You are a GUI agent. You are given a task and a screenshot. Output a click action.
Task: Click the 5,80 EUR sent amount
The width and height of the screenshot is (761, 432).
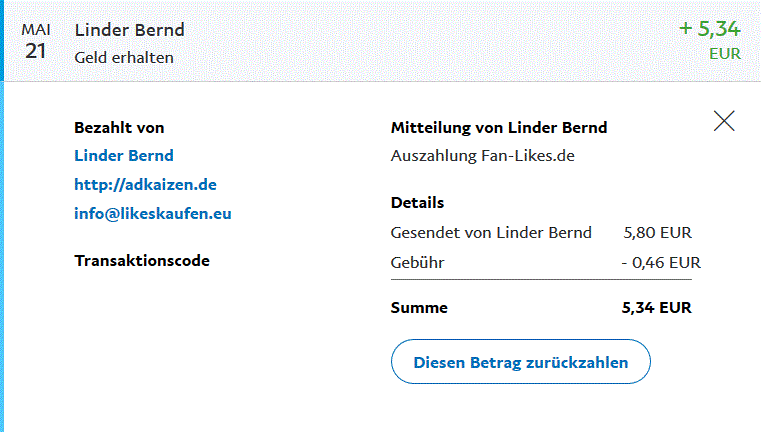[657, 233]
